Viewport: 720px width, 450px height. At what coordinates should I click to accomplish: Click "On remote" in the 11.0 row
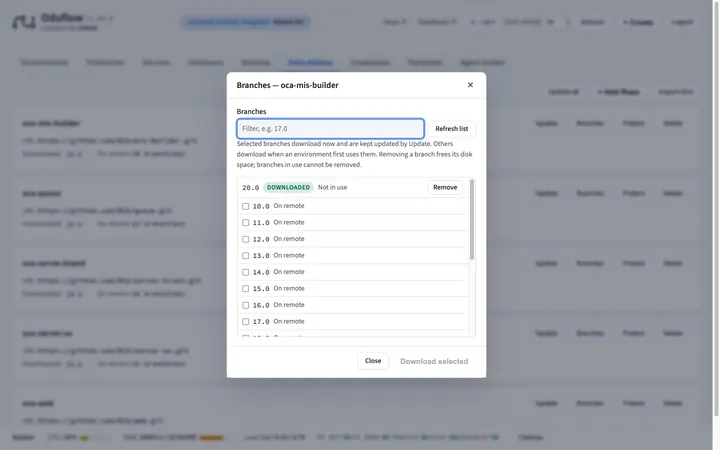[x=289, y=222]
